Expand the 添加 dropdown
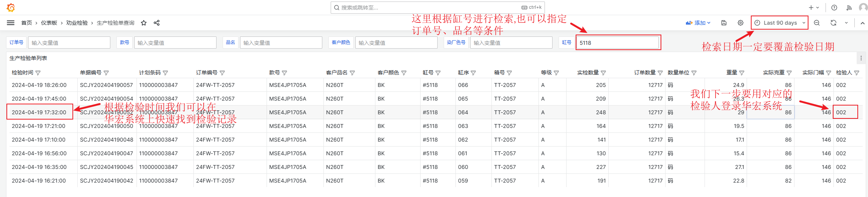Viewport: 868px width, 197px height. [698, 23]
